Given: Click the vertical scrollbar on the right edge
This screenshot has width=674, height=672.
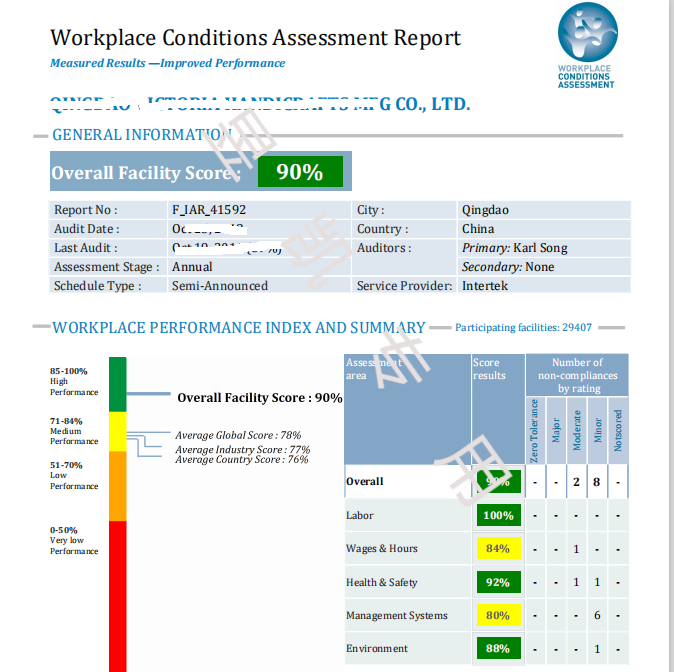Looking at the screenshot, I should [x=671, y=336].
